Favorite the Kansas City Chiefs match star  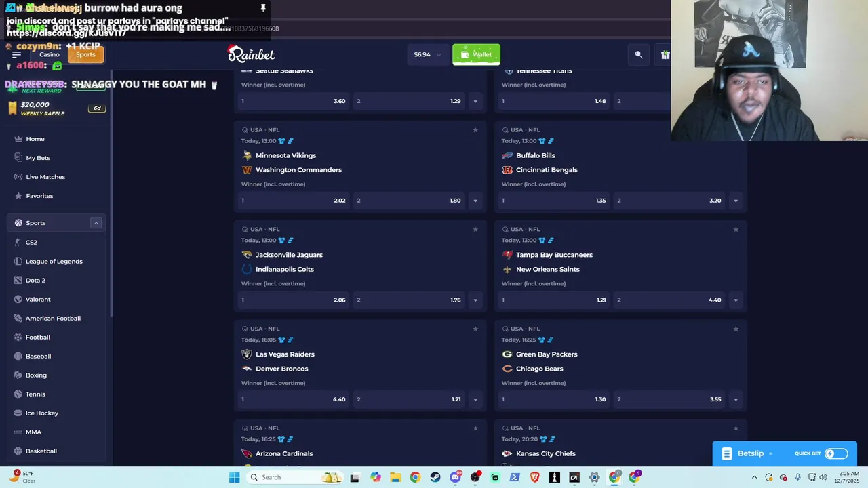click(736, 428)
